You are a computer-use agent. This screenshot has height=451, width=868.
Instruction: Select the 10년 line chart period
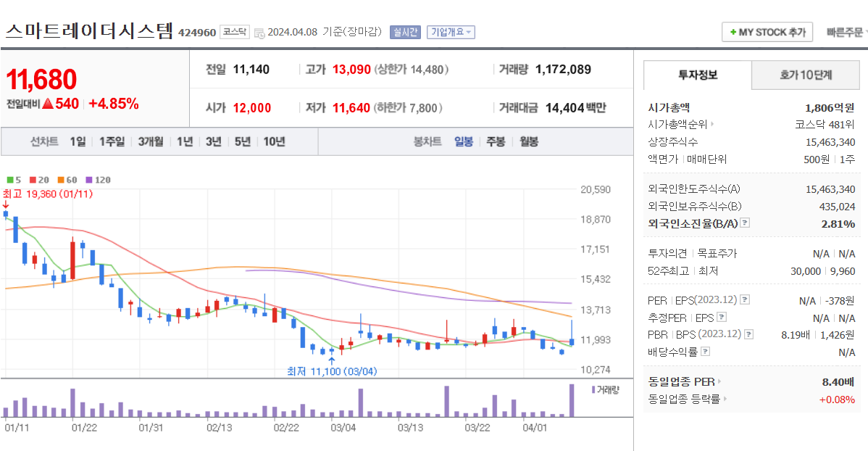coord(274,141)
